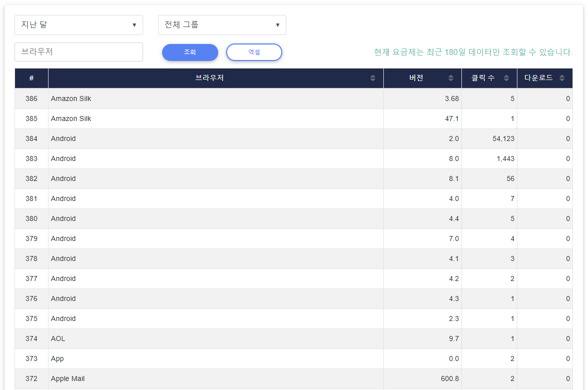Click version value 3.68

451,98
